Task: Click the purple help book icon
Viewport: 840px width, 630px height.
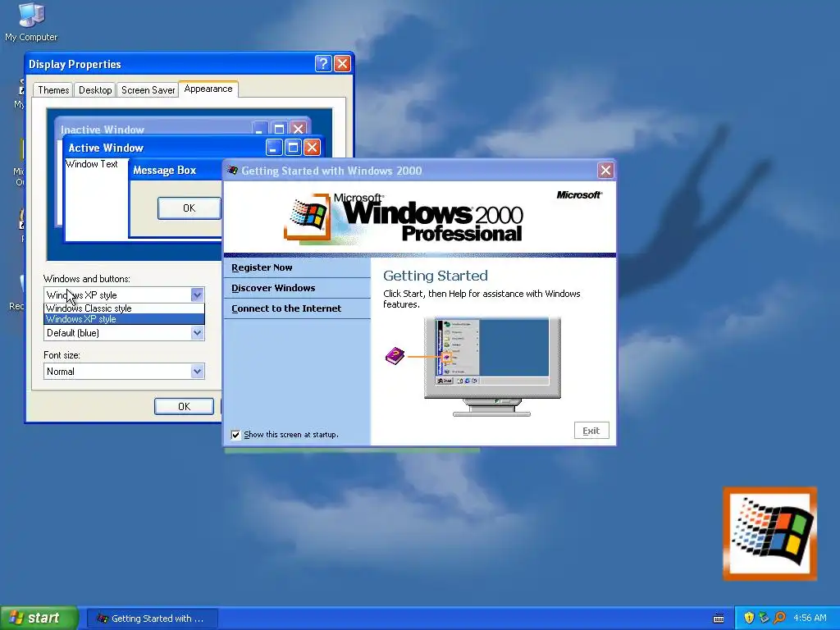Action: 395,356
